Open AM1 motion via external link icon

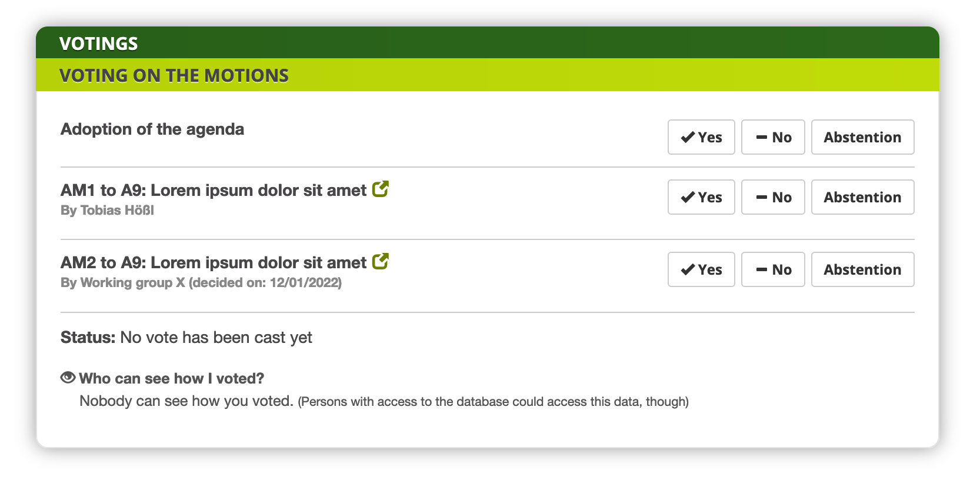[381, 189]
